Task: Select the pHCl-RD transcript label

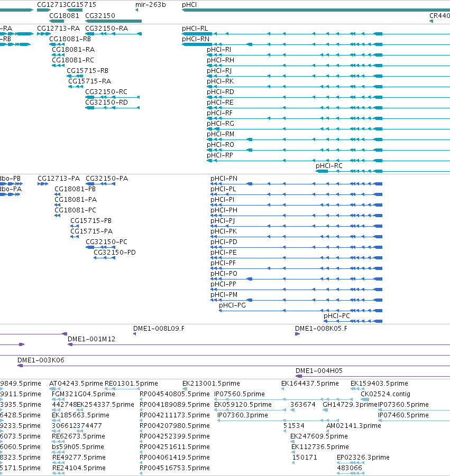Action: tap(221, 92)
